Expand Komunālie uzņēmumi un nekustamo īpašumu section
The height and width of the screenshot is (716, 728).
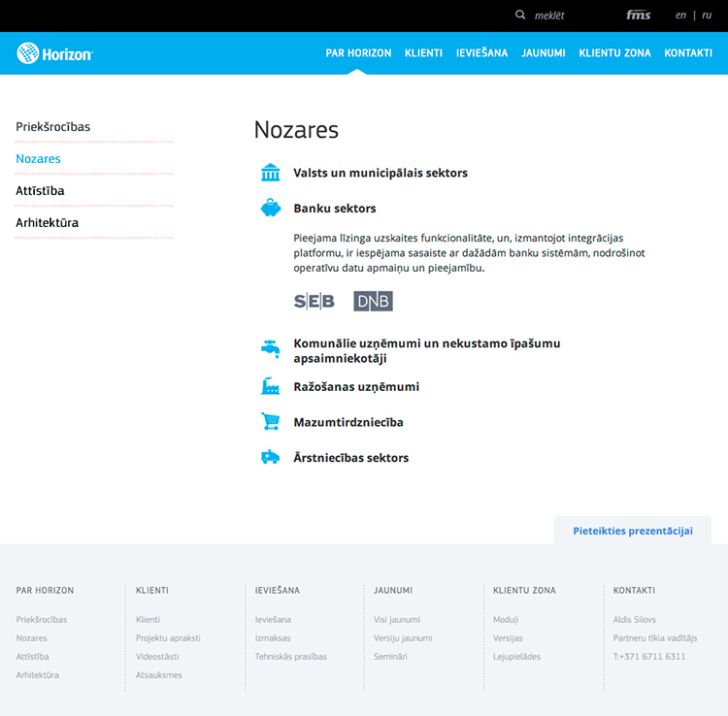[427, 351]
